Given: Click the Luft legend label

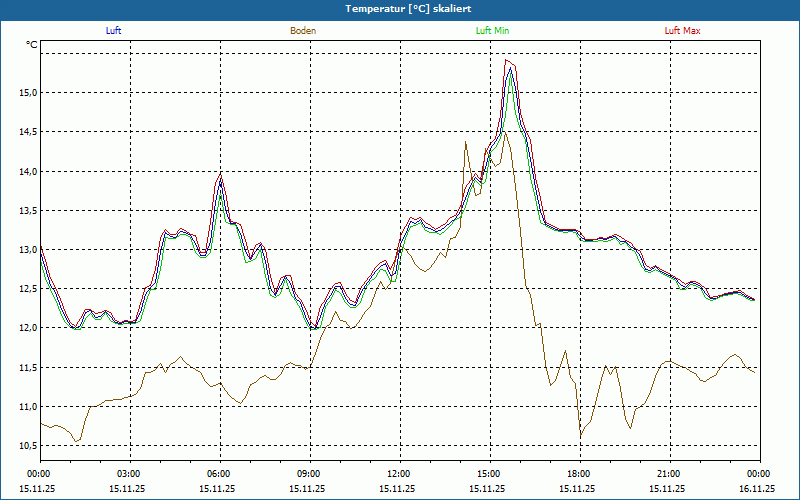Looking at the screenshot, I should point(113,31).
